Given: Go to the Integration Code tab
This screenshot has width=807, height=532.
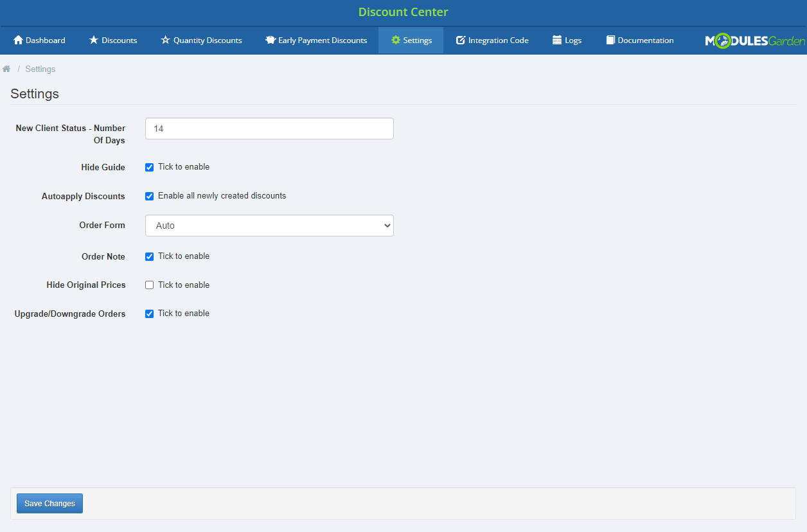Looking at the screenshot, I should pos(498,40).
